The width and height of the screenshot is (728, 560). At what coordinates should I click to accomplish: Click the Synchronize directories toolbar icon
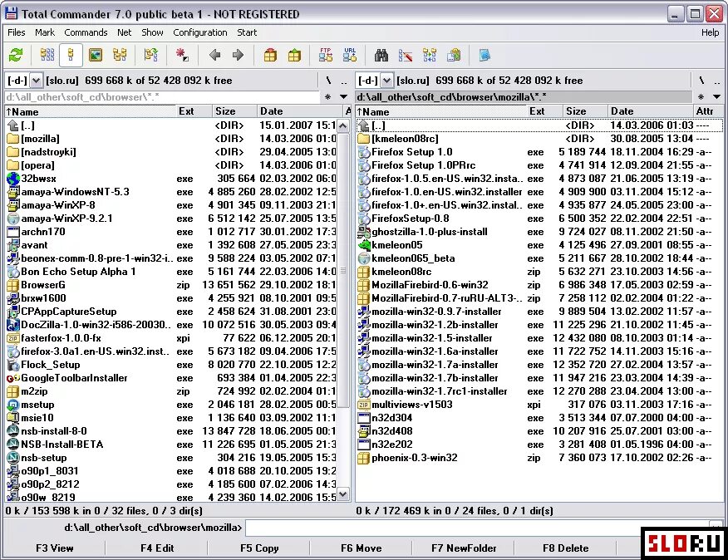pyautogui.click(x=430, y=56)
